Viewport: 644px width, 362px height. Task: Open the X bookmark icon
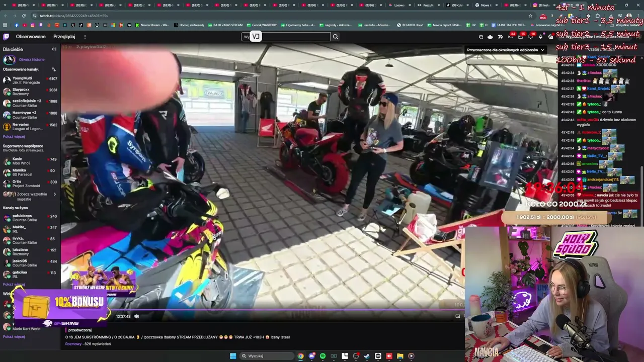point(73,25)
